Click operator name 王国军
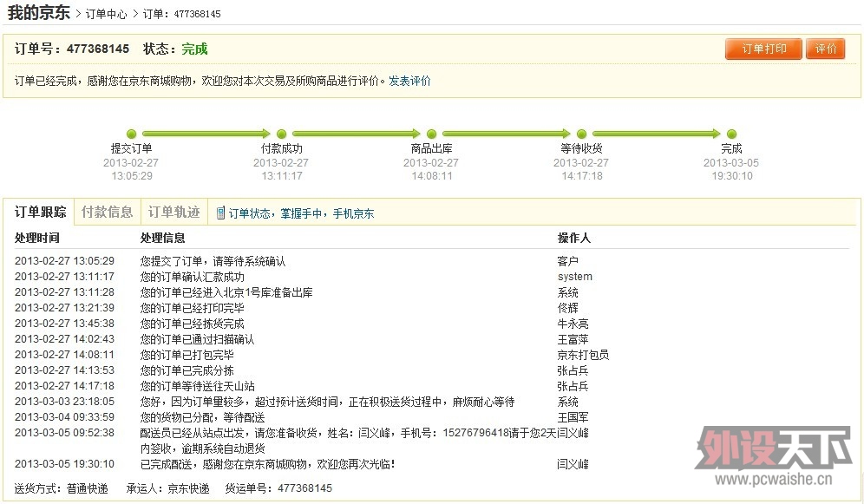The width and height of the screenshot is (864, 504). [x=573, y=417]
